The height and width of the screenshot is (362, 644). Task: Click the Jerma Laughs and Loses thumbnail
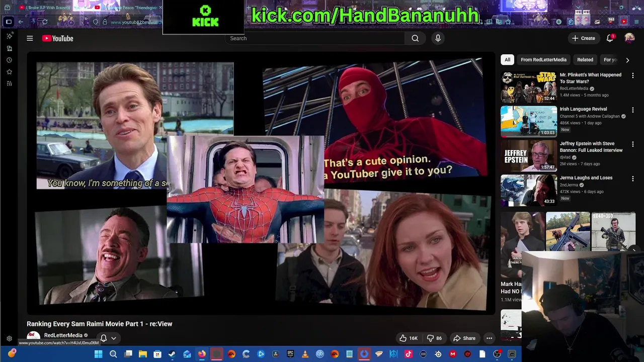528,190
